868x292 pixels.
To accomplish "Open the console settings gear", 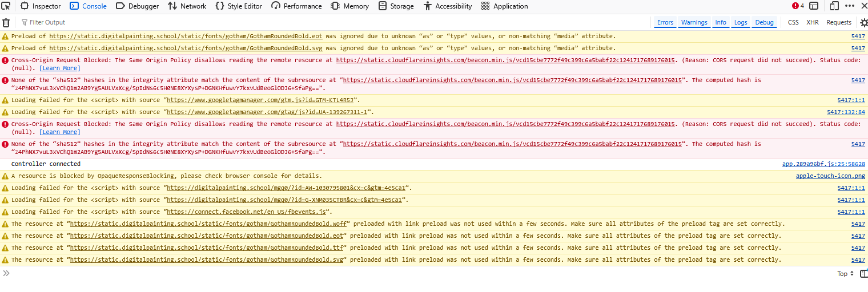I will (x=863, y=23).
